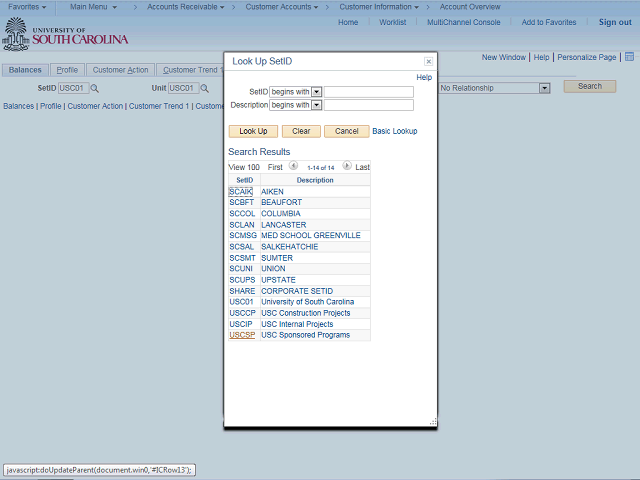
Task: Click the SetID field showing USC01
Action: pyautogui.click(x=73, y=88)
